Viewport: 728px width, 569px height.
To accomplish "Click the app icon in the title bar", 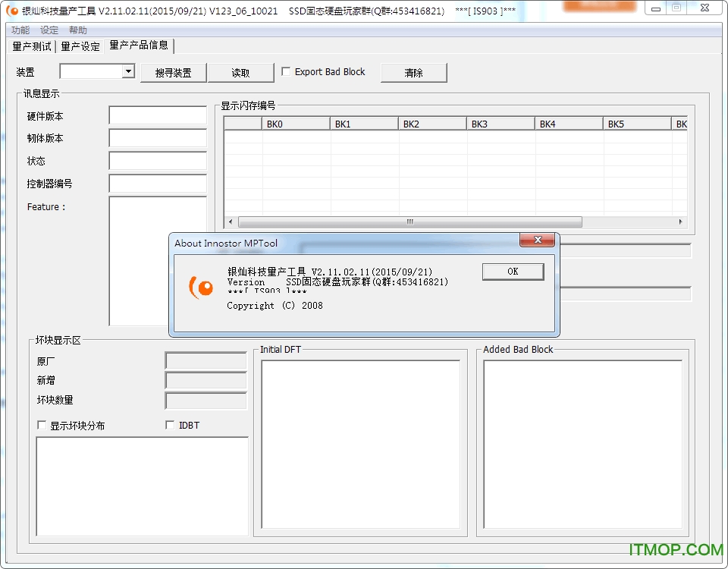I will [11, 11].
